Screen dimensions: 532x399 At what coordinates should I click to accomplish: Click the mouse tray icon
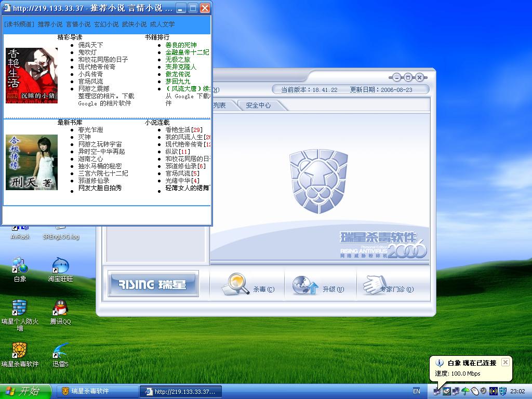coord(475,391)
